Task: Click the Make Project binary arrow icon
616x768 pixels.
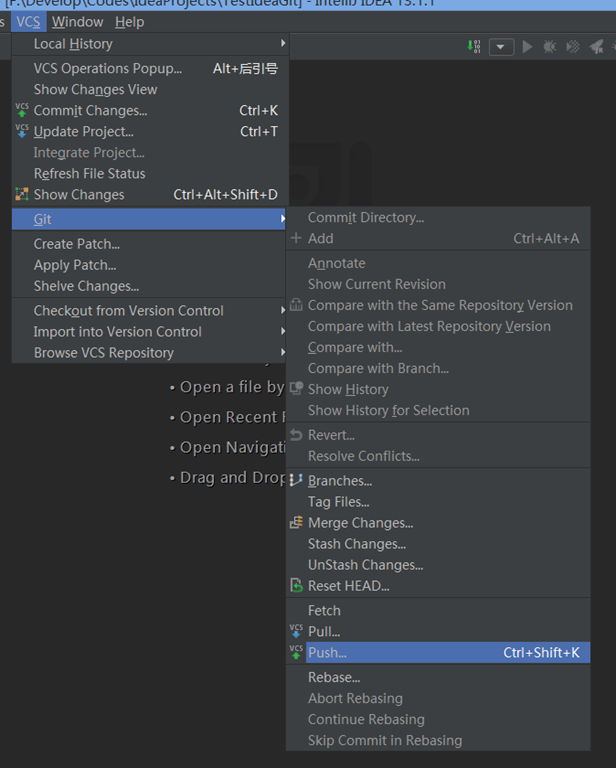Action: click(x=475, y=46)
